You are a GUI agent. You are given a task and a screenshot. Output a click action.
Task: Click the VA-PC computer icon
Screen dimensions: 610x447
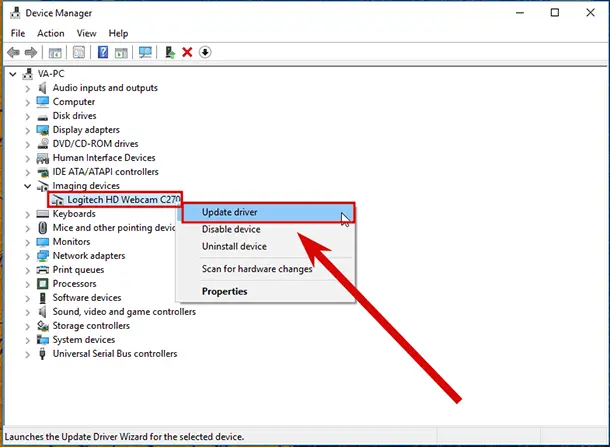[x=28, y=74]
